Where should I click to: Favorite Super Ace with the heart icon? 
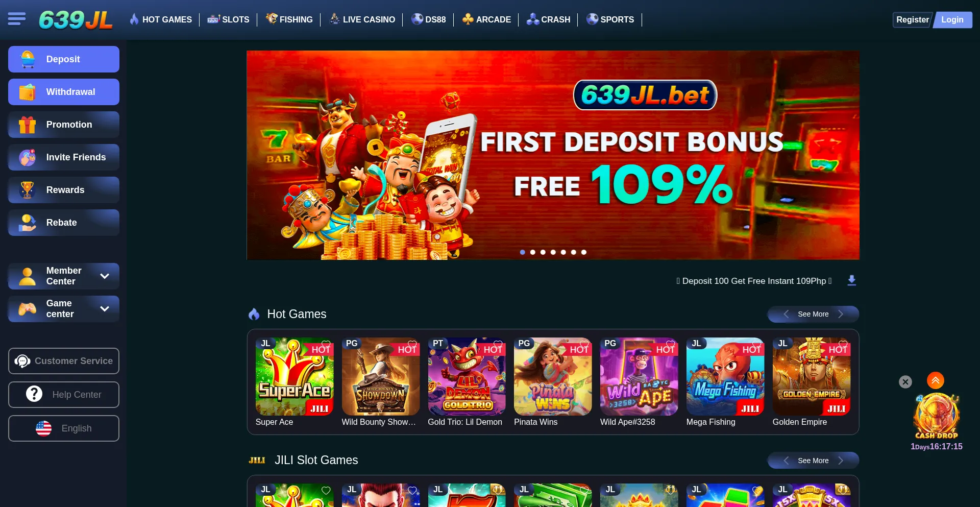tap(326, 344)
